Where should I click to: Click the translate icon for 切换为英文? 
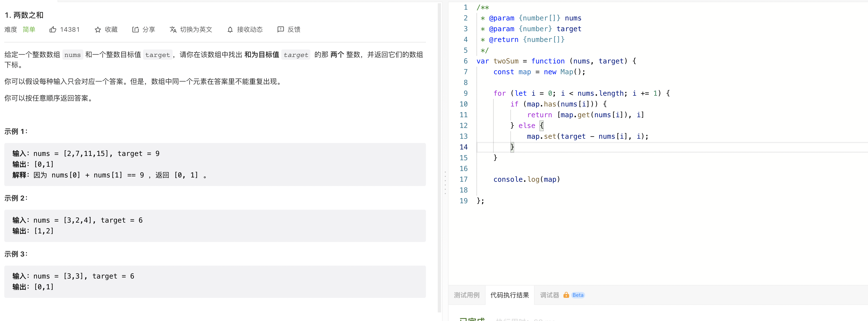tap(173, 30)
